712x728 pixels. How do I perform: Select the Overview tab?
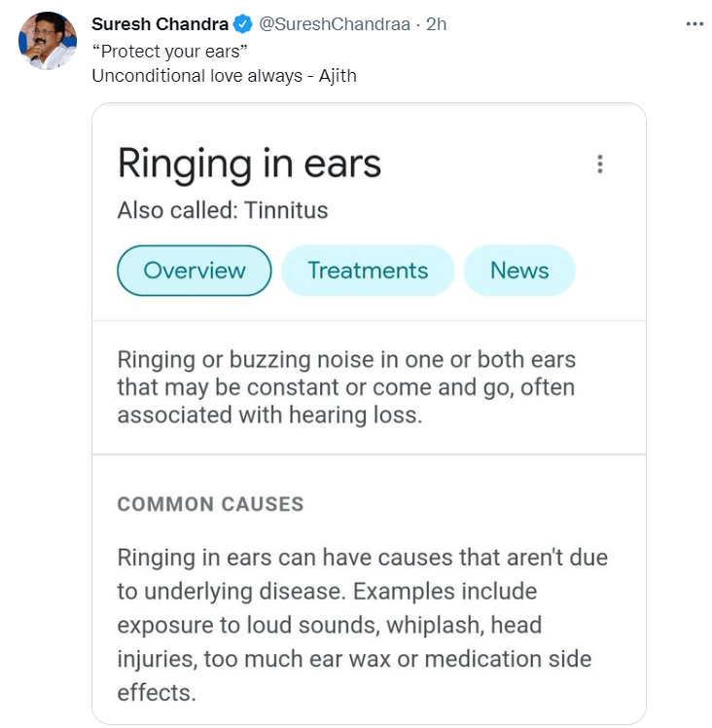click(x=195, y=271)
